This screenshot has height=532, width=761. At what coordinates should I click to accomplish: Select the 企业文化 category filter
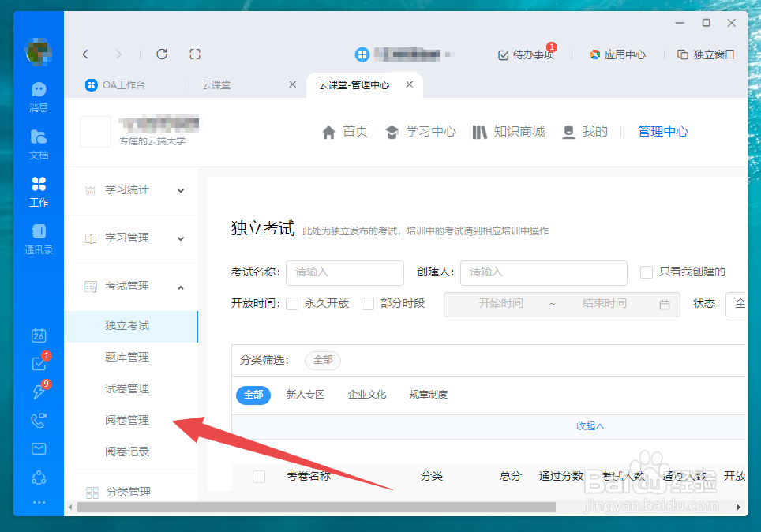click(366, 394)
